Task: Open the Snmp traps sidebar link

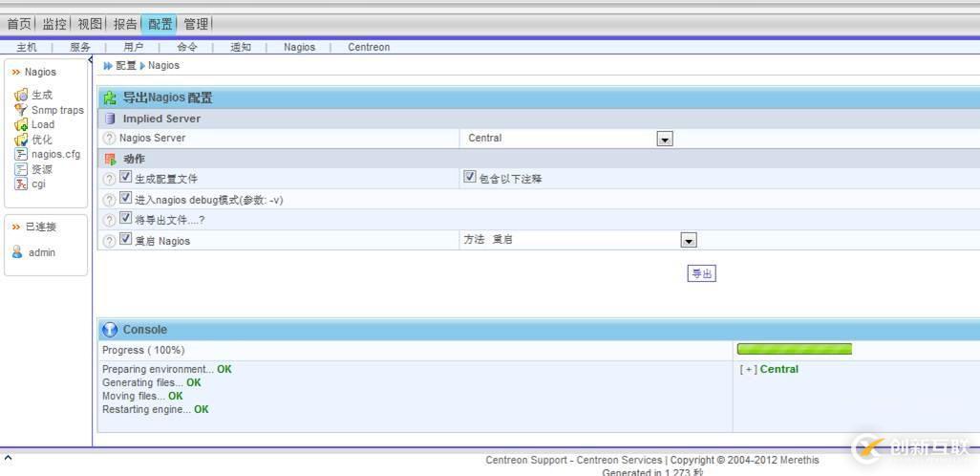Action: click(x=57, y=110)
